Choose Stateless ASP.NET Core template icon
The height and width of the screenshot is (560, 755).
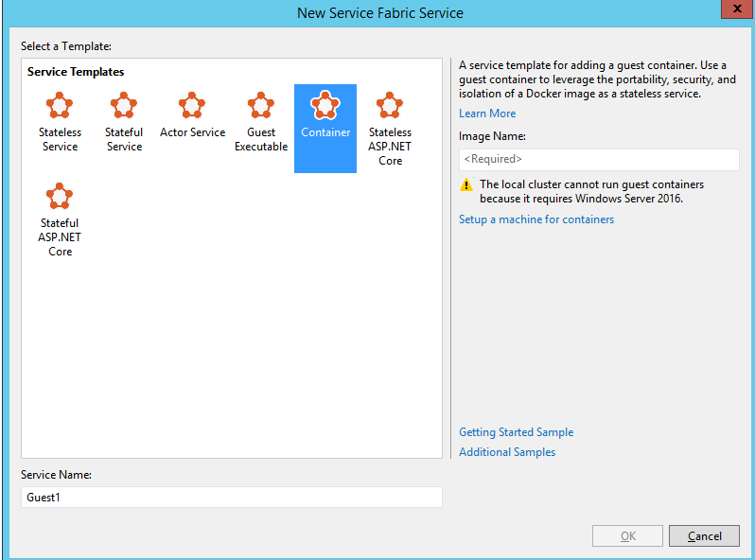click(x=390, y=105)
